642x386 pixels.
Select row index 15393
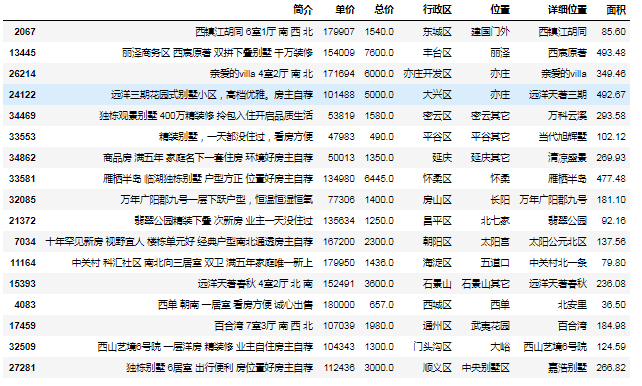22,284
